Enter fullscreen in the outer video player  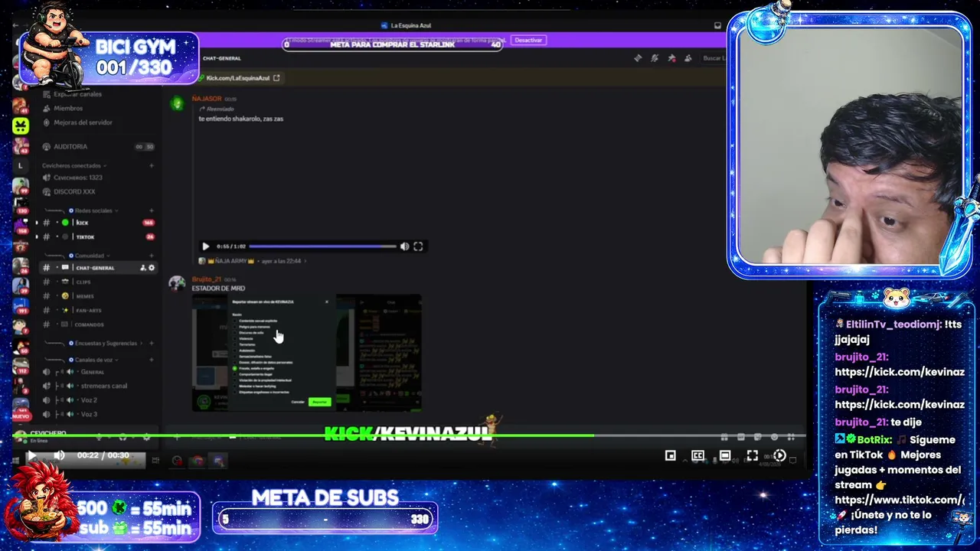(753, 455)
